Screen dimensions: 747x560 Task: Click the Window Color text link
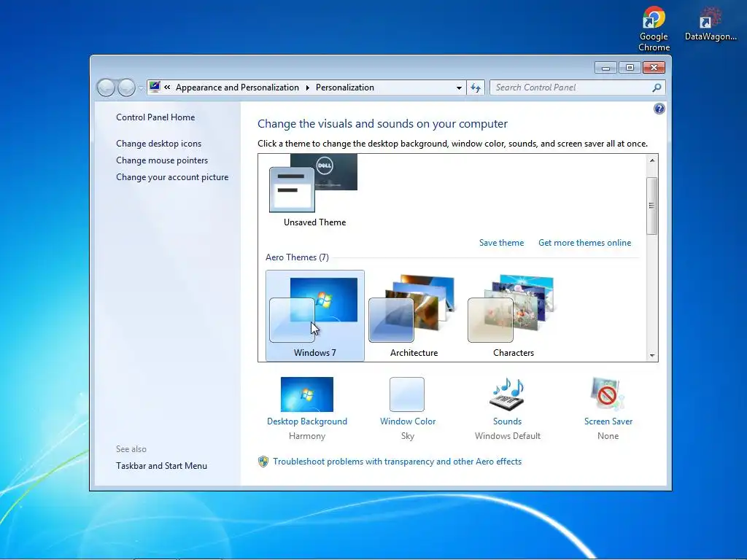pos(408,421)
